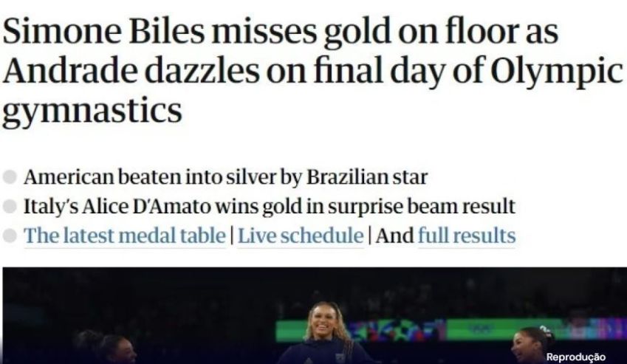Open the "Live schedule" link
This screenshot has height=364, width=627.
301,236
